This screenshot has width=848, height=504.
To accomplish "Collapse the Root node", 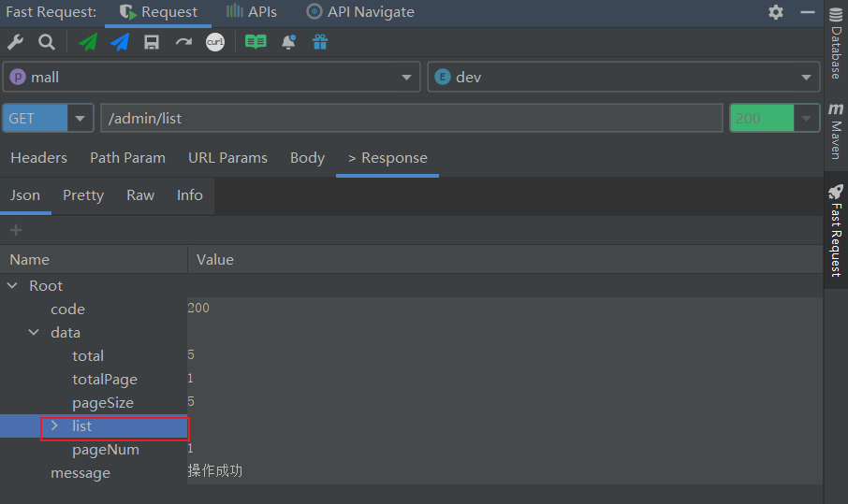I will tap(12, 286).
